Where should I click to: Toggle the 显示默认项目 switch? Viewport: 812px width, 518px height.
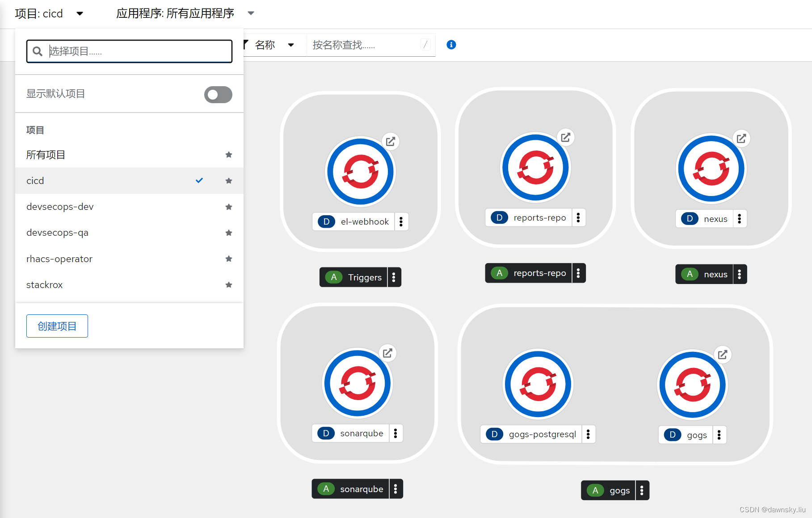(x=218, y=95)
